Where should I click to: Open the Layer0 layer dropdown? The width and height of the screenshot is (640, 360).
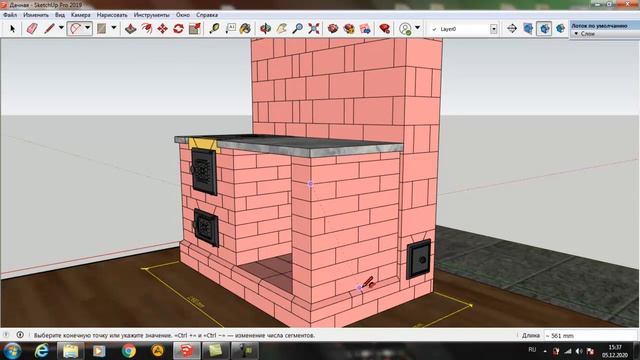(494, 29)
